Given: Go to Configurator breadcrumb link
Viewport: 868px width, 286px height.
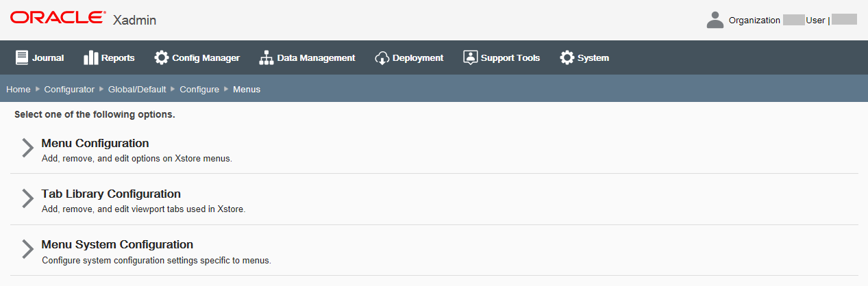Looking at the screenshot, I should [x=69, y=90].
